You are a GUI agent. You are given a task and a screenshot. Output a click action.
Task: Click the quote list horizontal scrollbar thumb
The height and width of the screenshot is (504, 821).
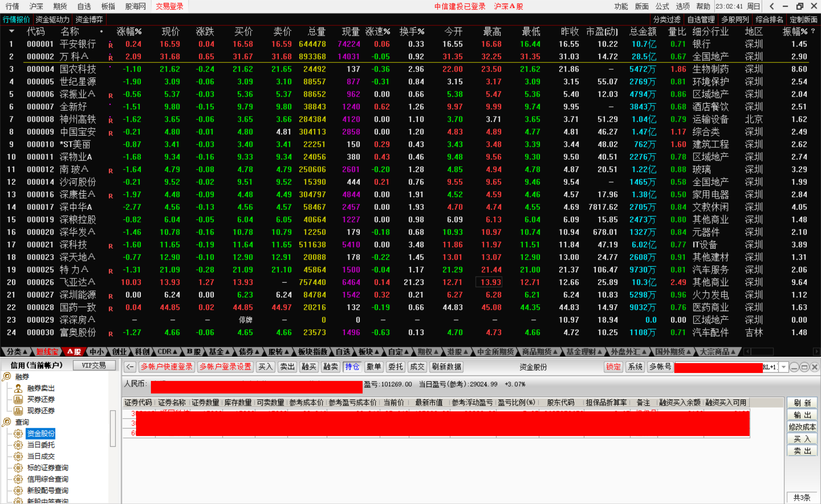pos(762,352)
